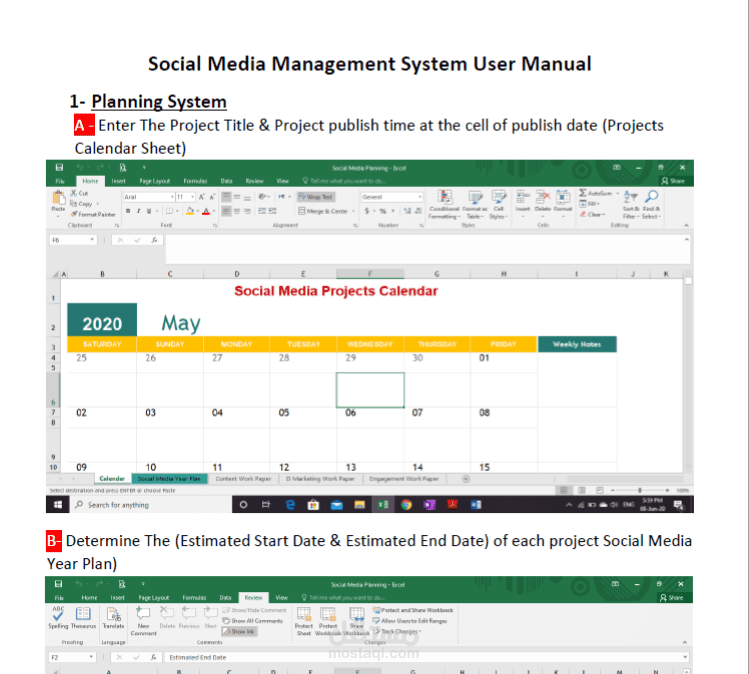Viewport: 749px width, 674px height.
Task: Click Increase Font Size icon
Action: 202,197
